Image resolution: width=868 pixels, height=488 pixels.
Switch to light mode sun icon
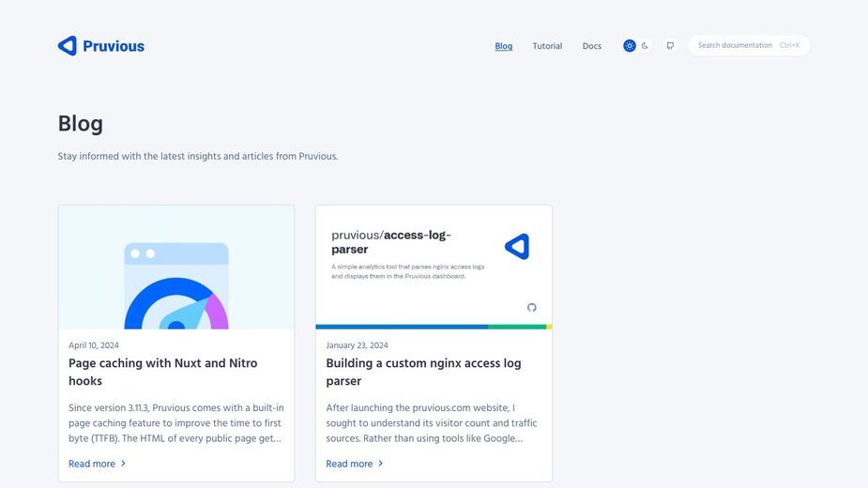(x=630, y=45)
